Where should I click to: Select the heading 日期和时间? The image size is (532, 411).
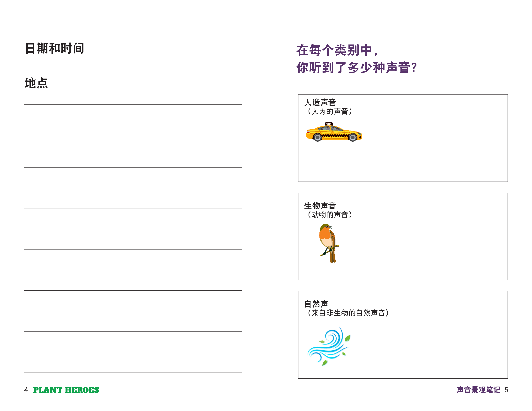tap(55, 48)
